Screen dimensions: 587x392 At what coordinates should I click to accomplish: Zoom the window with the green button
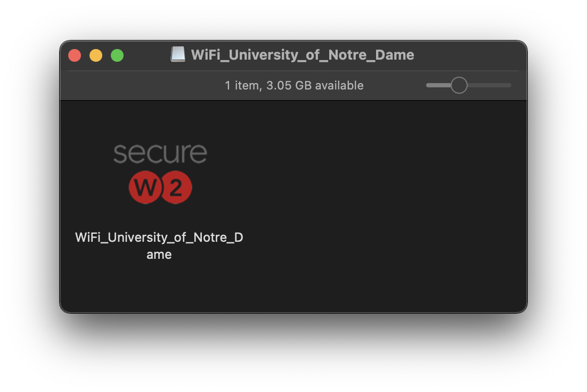point(117,55)
